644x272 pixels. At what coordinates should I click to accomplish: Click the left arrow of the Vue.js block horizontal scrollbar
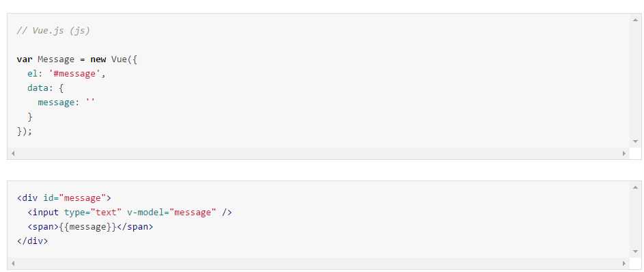pyautogui.click(x=13, y=153)
